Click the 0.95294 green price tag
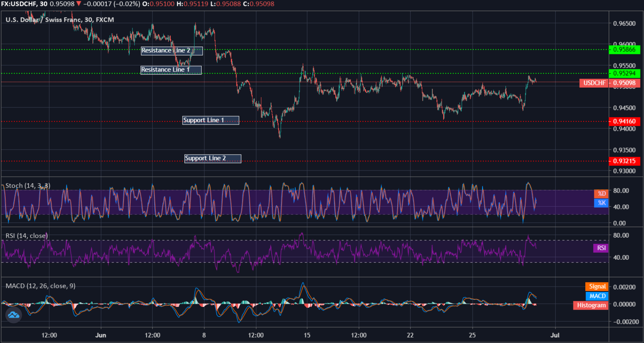This screenshot has height=343, width=644. point(624,73)
